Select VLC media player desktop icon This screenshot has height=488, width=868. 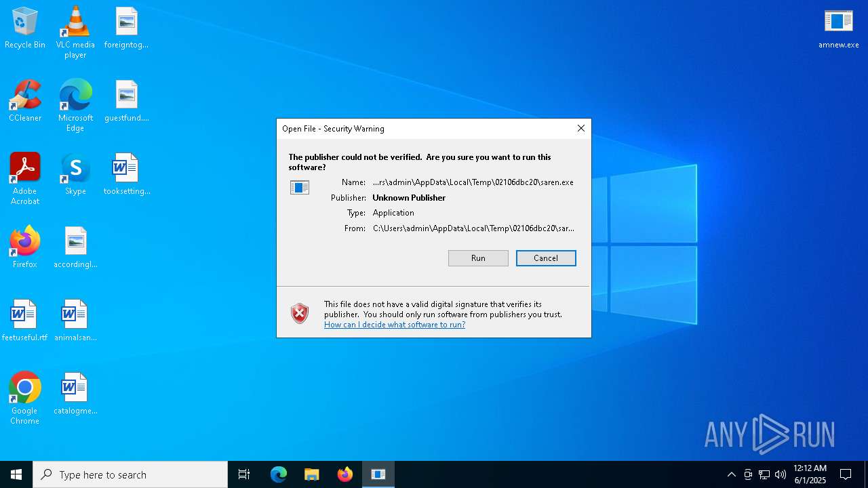(75, 33)
